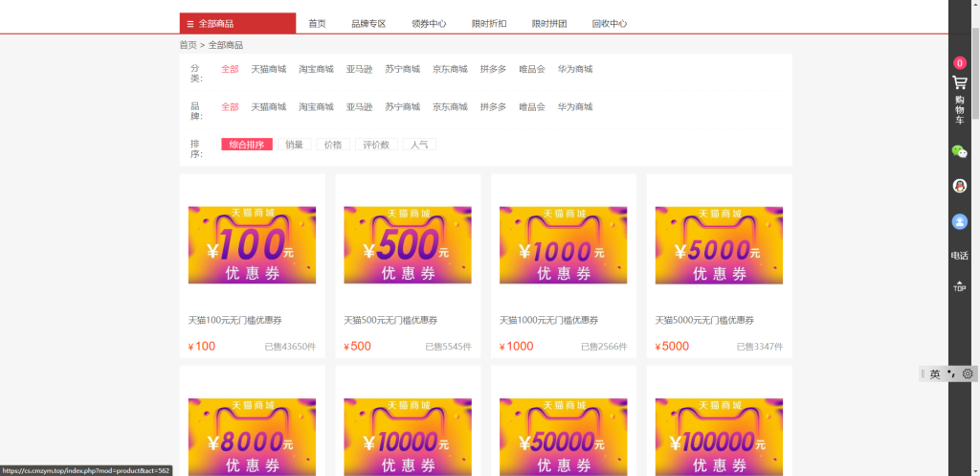The image size is (980, 476).
Task: Click the sales count 已售5545件
Action: click(x=448, y=347)
